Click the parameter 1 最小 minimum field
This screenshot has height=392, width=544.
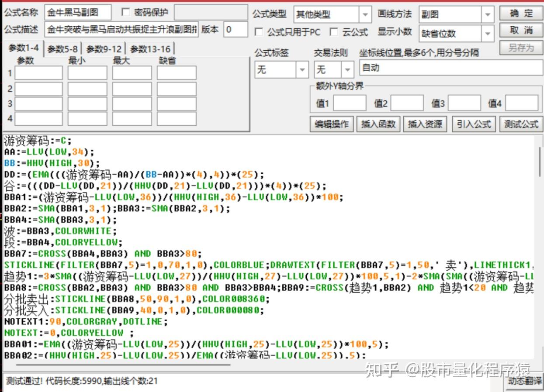tap(87, 73)
